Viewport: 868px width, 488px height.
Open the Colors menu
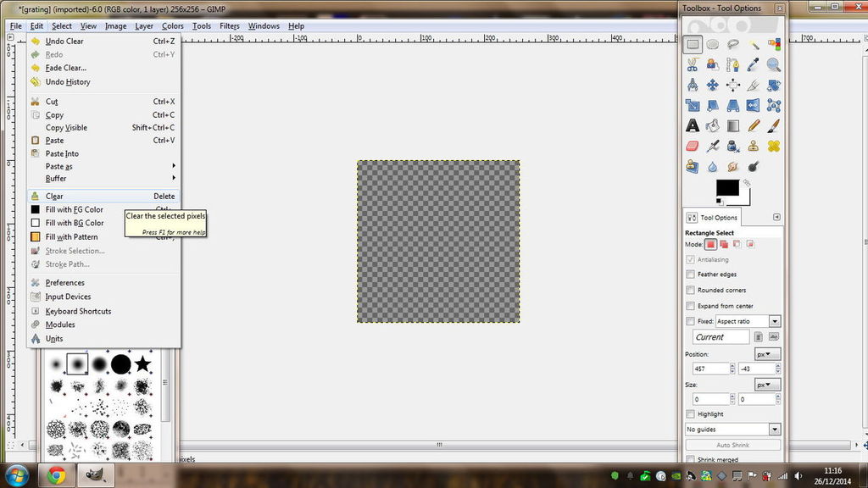(172, 26)
